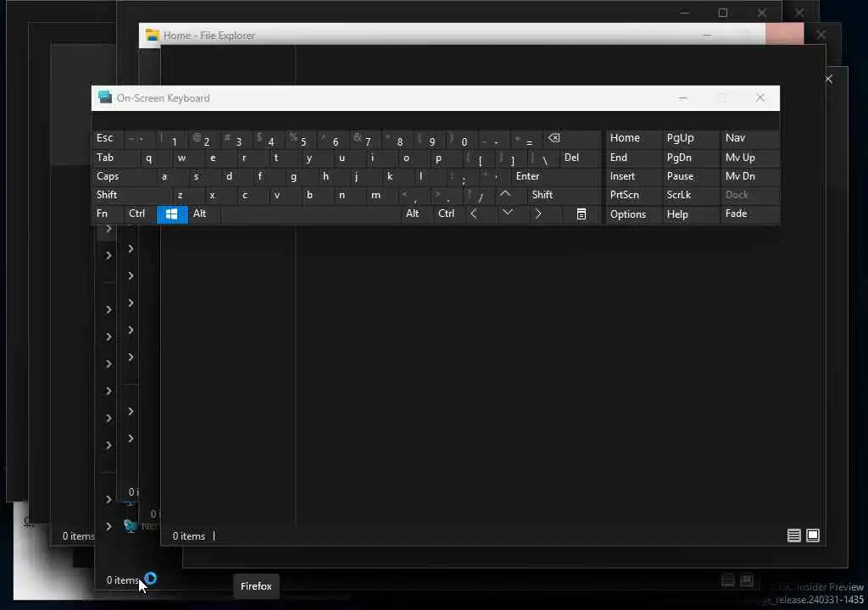This screenshot has height=610, width=868.
Task: Click the Home - File Explorer title
Action: point(209,36)
